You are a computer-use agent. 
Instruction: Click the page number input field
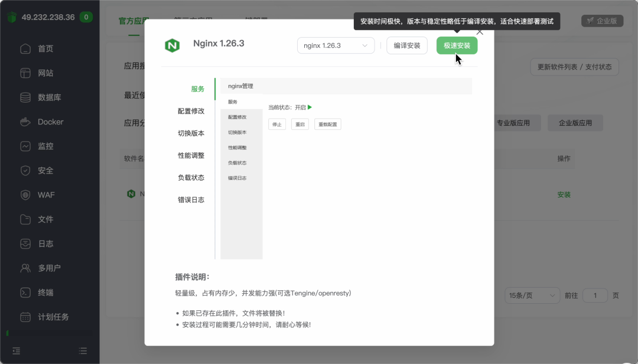[595, 296]
